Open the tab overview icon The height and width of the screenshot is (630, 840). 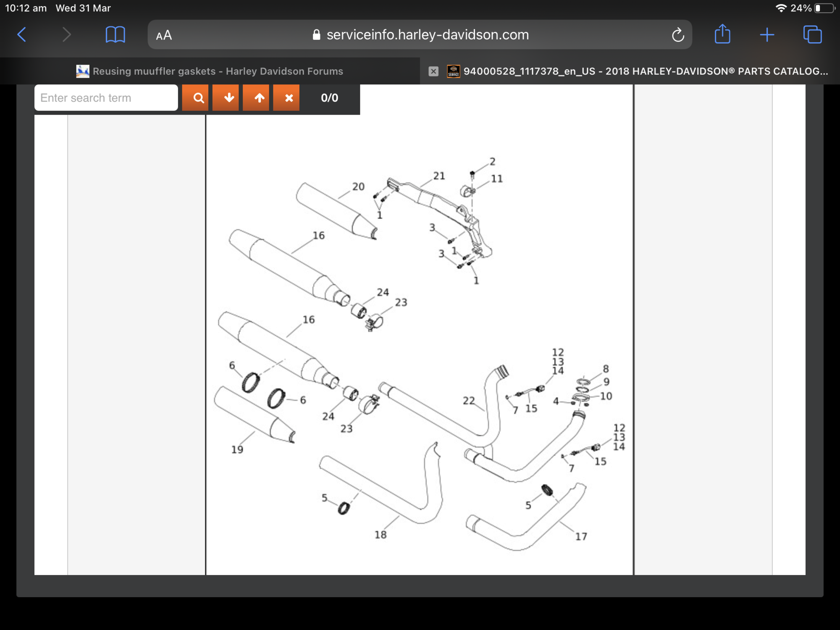pos(812,34)
